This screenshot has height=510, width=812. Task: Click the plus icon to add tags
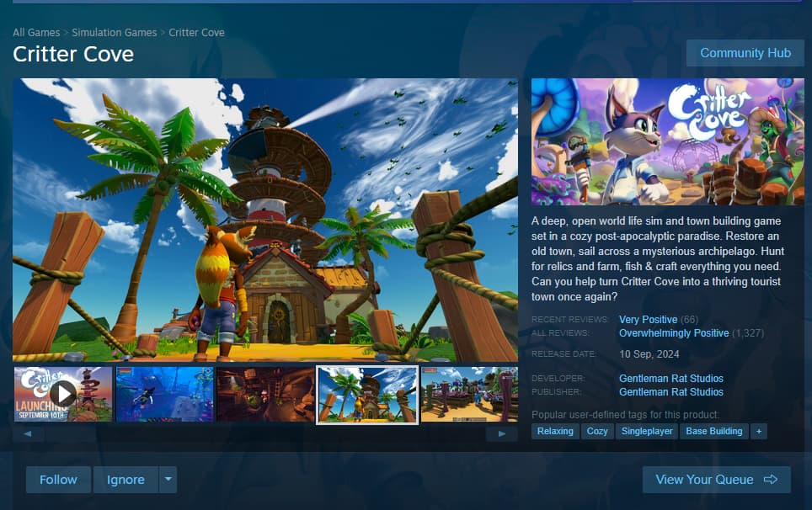tap(758, 431)
